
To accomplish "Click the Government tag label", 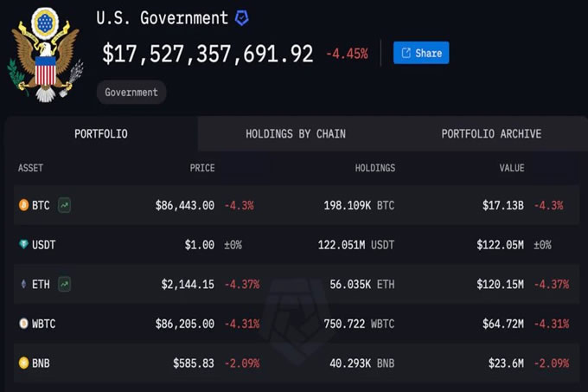I will tap(131, 92).
